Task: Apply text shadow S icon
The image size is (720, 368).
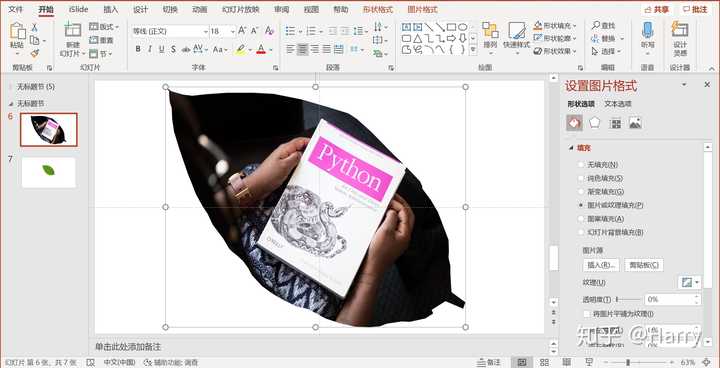Action: [174, 49]
